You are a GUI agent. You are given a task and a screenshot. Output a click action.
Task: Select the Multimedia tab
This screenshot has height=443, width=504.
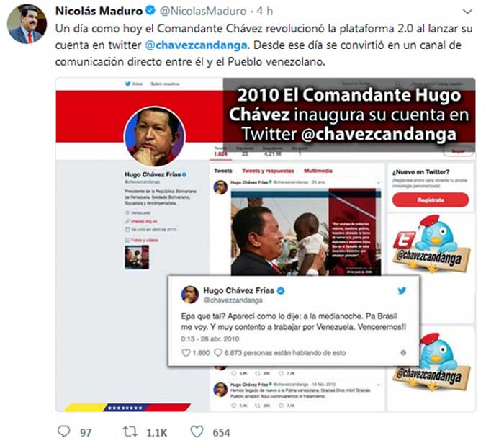coord(318,171)
